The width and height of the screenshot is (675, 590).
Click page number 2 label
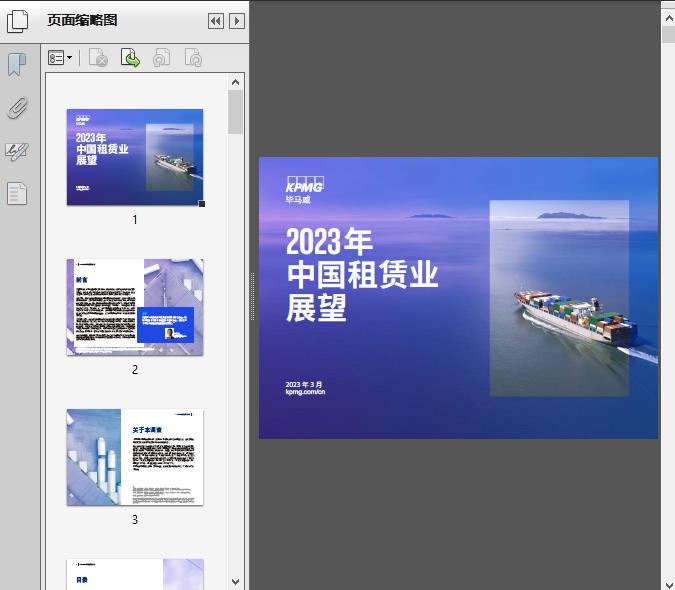135,370
